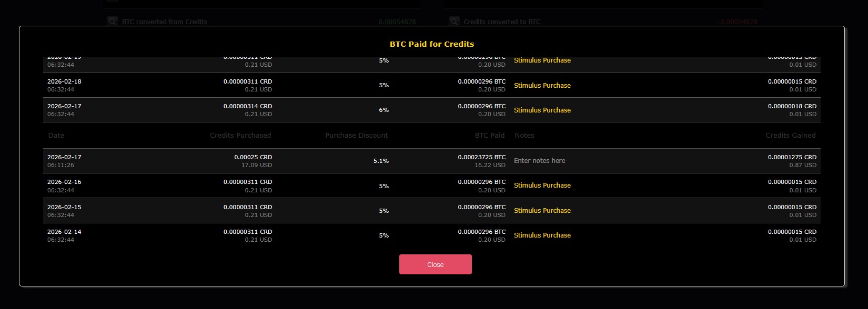
Task: Click the BTC Paid column header
Action: pos(489,136)
